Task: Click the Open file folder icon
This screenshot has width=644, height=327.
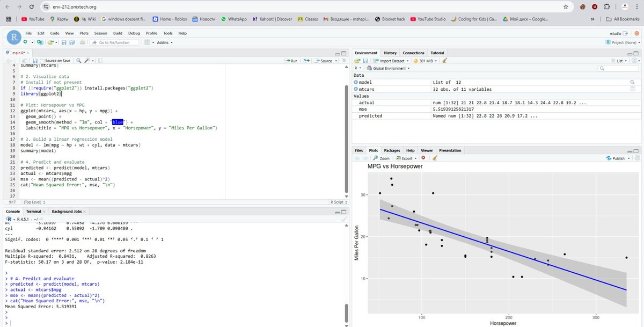Action: click(50, 42)
